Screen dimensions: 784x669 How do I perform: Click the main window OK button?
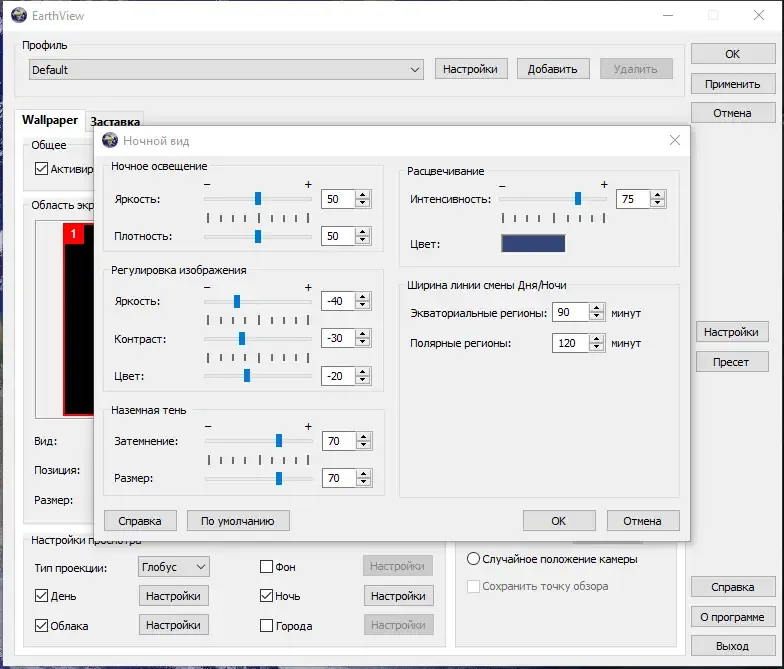point(732,54)
